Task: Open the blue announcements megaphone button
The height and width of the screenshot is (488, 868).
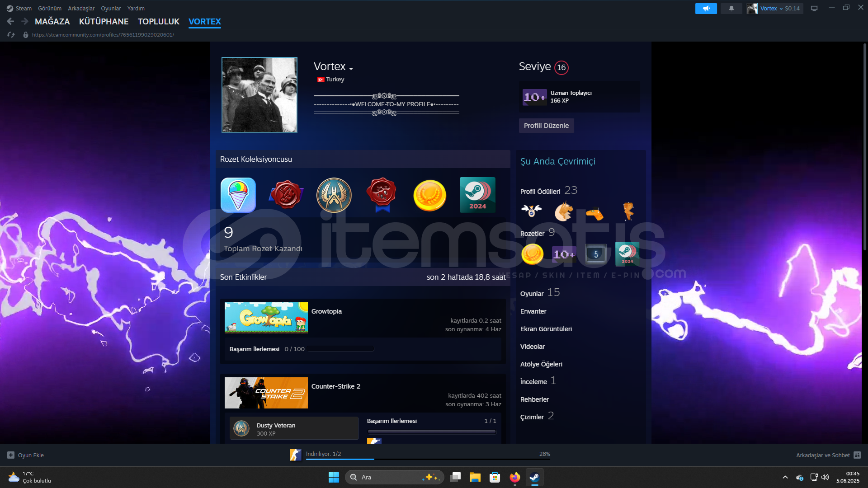Action: tap(706, 8)
